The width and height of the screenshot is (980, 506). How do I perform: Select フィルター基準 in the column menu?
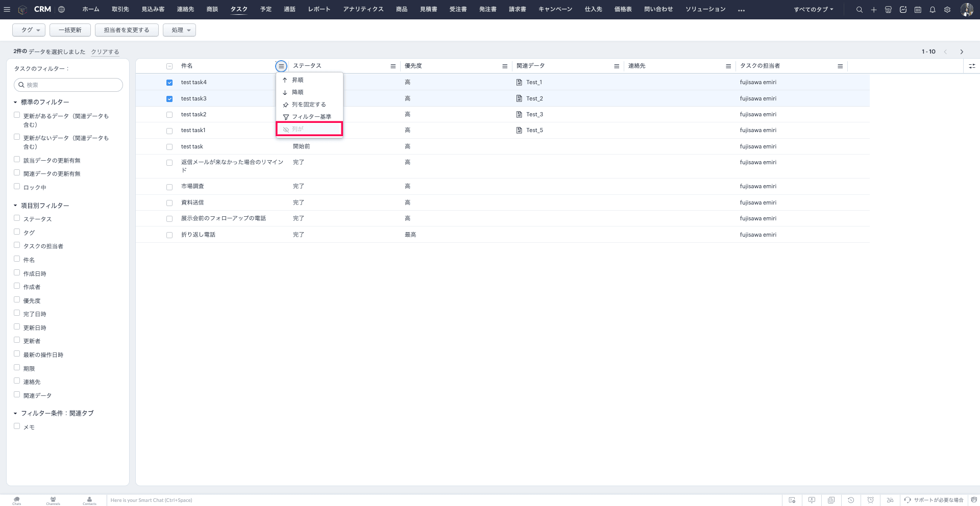(x=309, y=117)
